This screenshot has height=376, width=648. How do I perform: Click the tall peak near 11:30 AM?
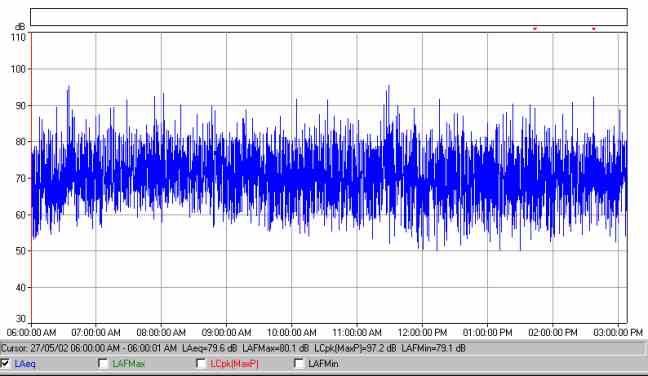click(x=388, y=88)
